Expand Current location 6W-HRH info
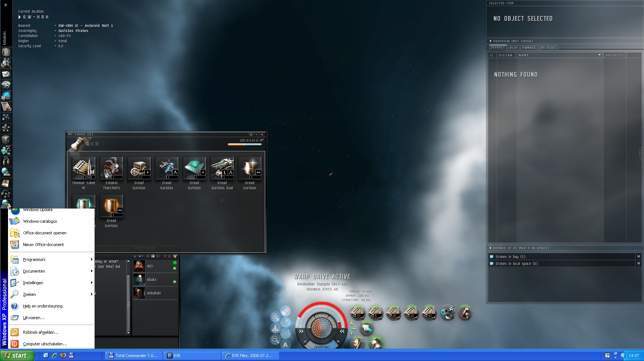 20,17
